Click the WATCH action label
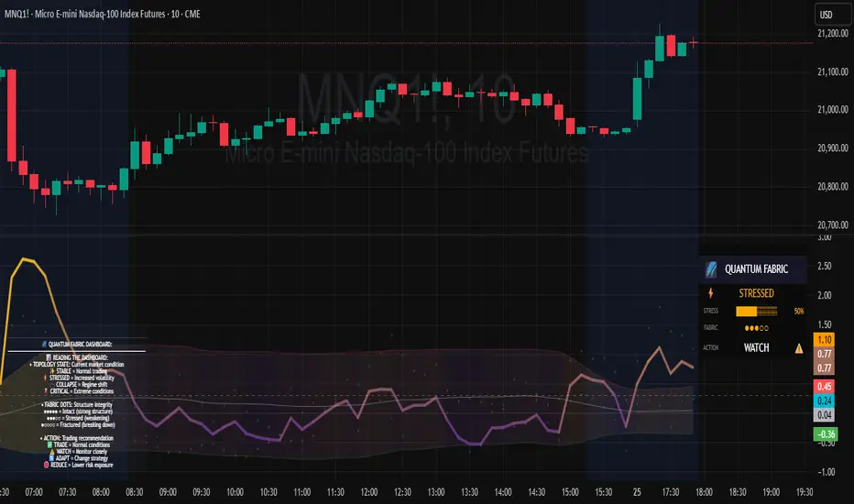This screenshot has width=854, height=504. (x=757, y=347)
